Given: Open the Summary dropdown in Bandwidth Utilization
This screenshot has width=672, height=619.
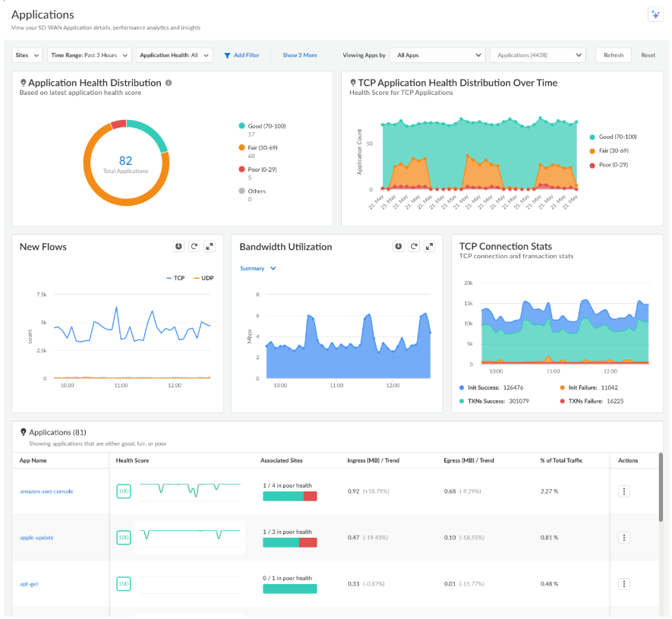Looking at the screenshot, I should coord(258,268).
